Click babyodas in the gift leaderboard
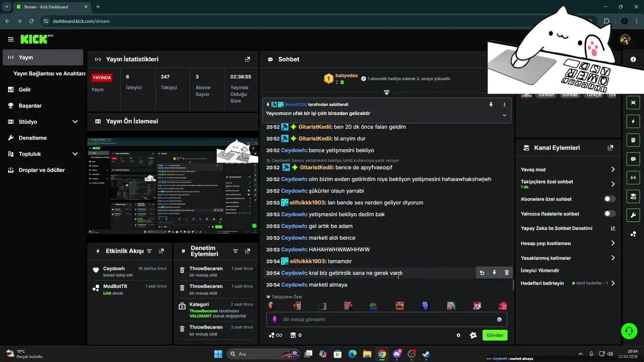644x362 pixels. coord(346,75)
